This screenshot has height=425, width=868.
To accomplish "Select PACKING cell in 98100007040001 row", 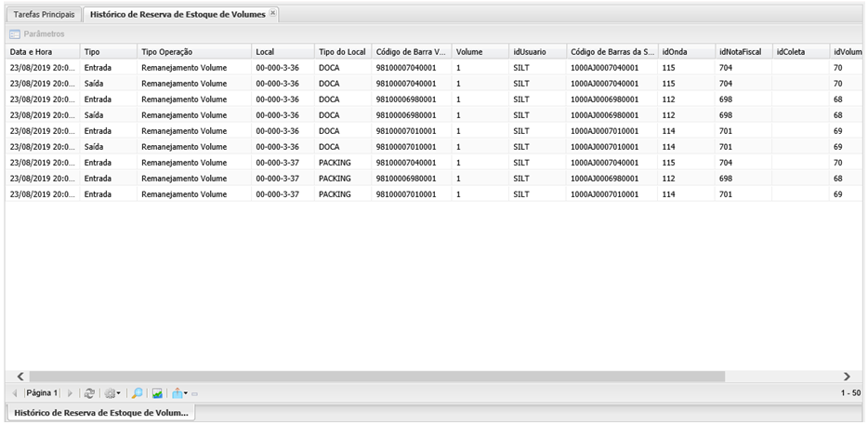I will (x=335, y=163).
